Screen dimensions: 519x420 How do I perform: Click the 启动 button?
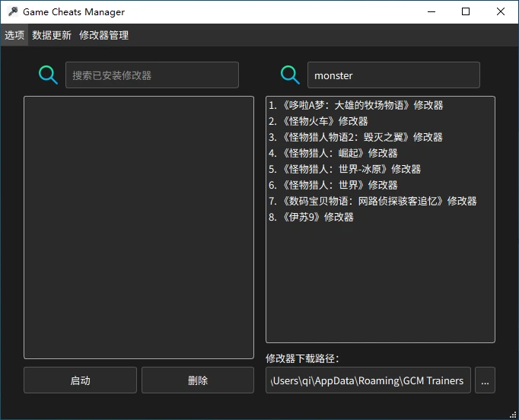(80, 380)
